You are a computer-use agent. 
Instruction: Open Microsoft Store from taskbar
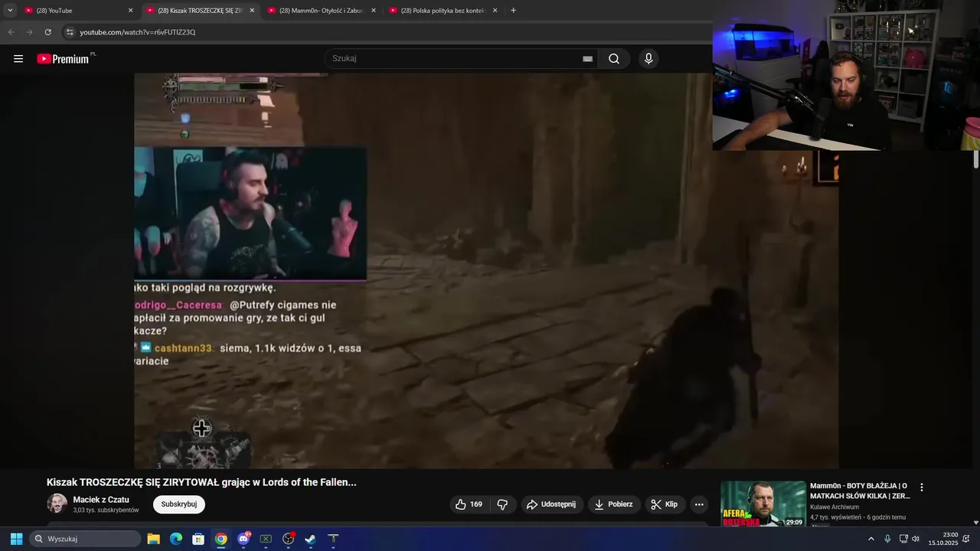coord(198,539)
